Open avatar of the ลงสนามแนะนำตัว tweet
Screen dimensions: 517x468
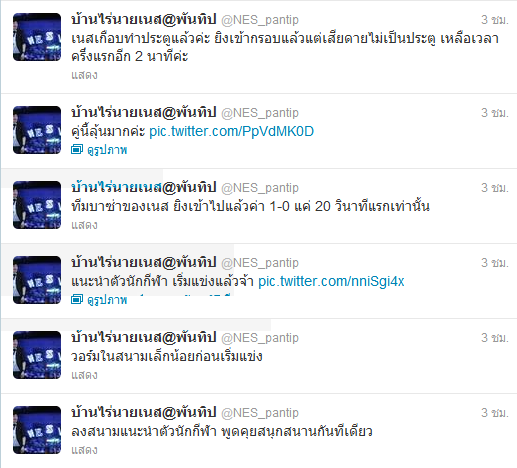point(37,430)
